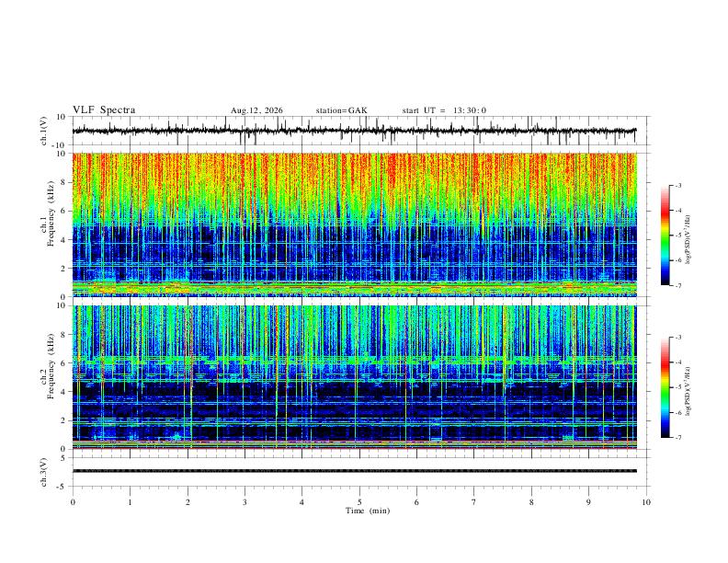Click the ch.1(V) axis label
Screen dimensions: 728x563
(44, 131)
